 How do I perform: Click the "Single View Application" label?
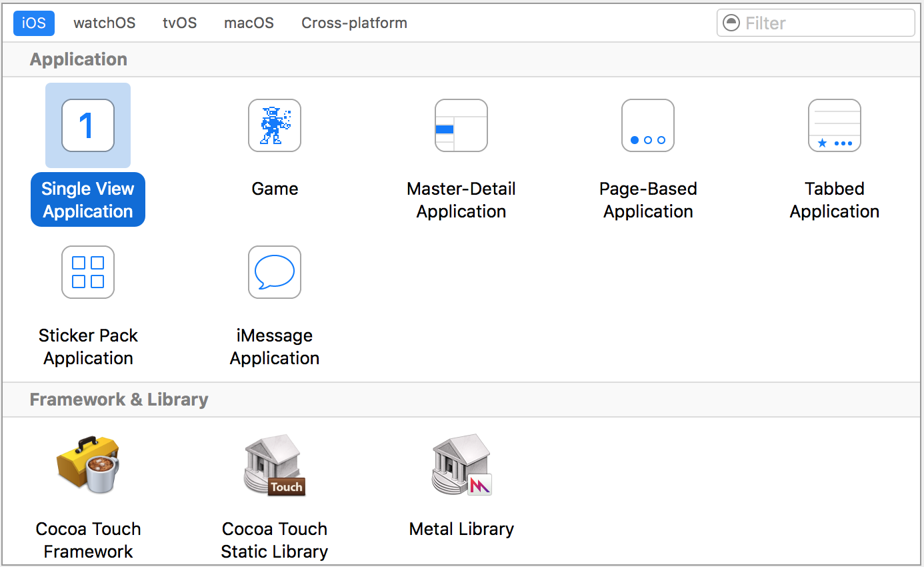click(x=88, y=200)
